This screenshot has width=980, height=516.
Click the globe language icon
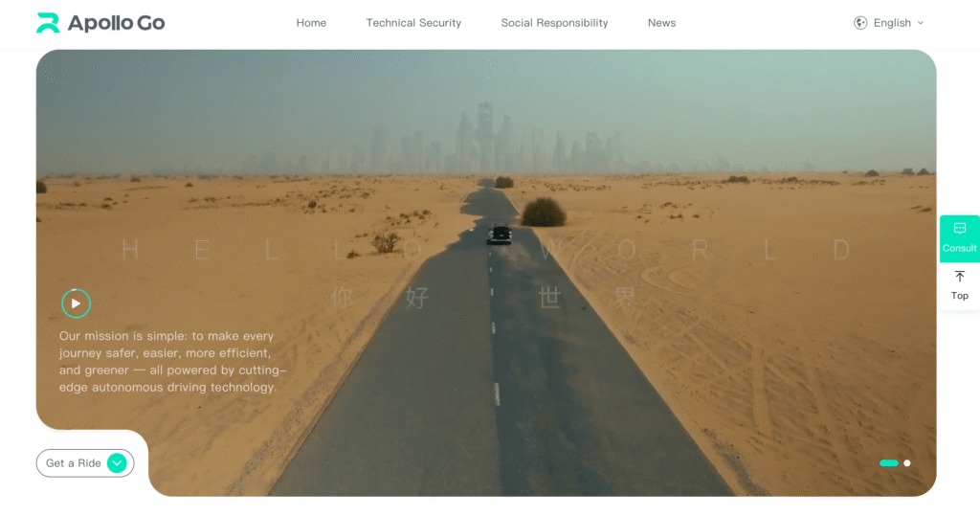(x=860, y=23)
